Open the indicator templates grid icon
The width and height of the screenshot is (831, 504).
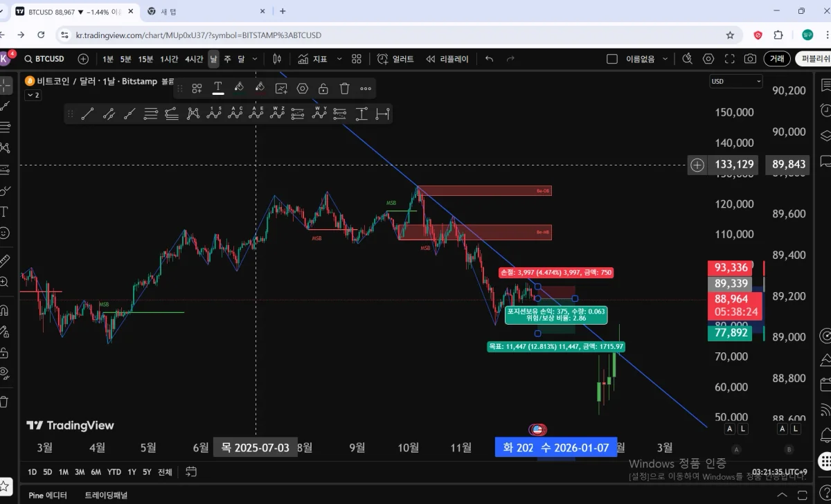357,59
